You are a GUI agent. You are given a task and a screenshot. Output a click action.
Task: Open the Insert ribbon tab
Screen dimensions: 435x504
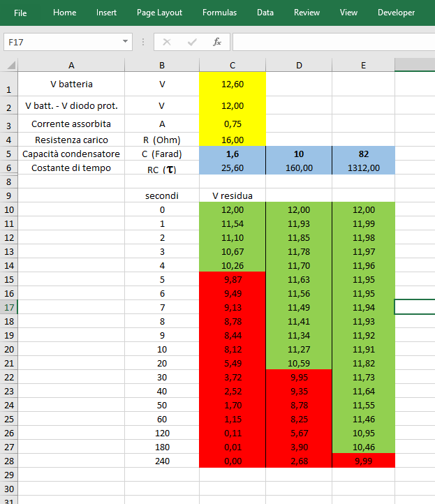tap(106, 13)
